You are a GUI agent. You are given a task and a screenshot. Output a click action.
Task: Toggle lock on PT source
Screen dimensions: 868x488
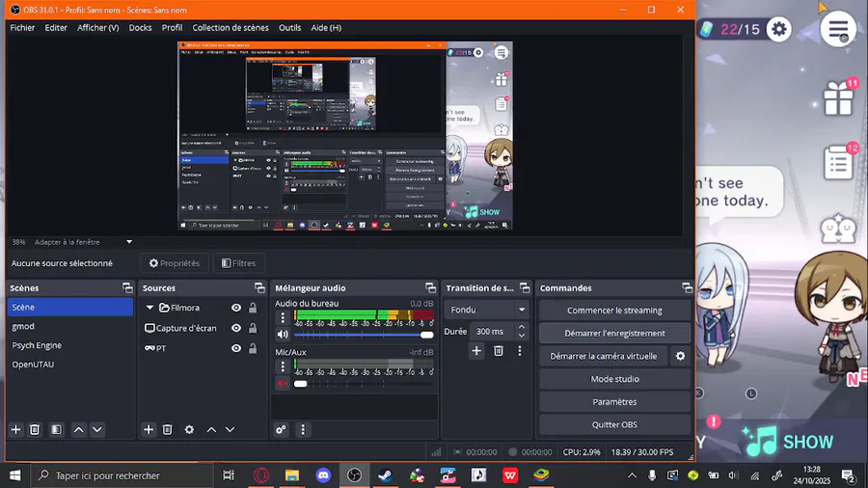253,348
